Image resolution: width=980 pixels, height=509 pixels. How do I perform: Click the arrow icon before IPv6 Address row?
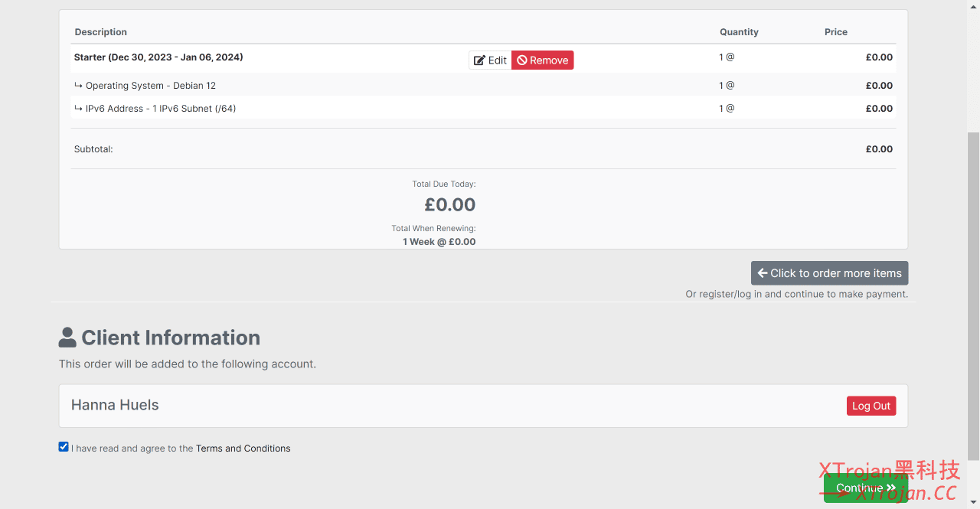click(78, 109)
